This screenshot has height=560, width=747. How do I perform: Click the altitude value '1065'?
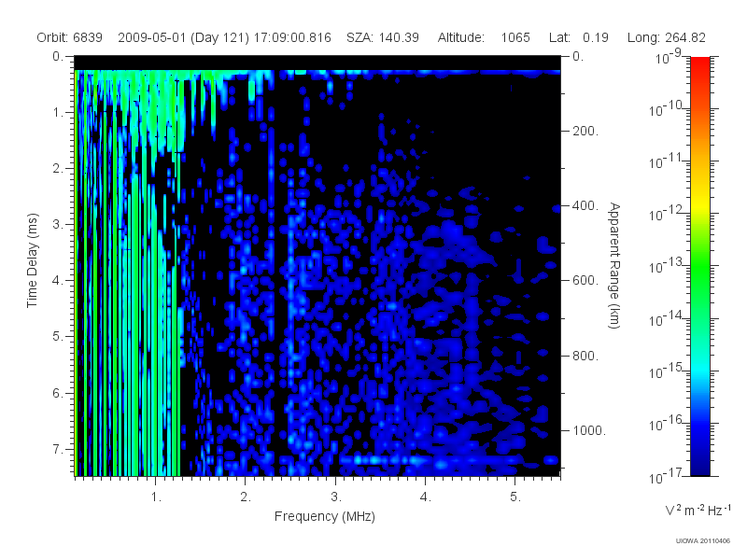point(515,37)
